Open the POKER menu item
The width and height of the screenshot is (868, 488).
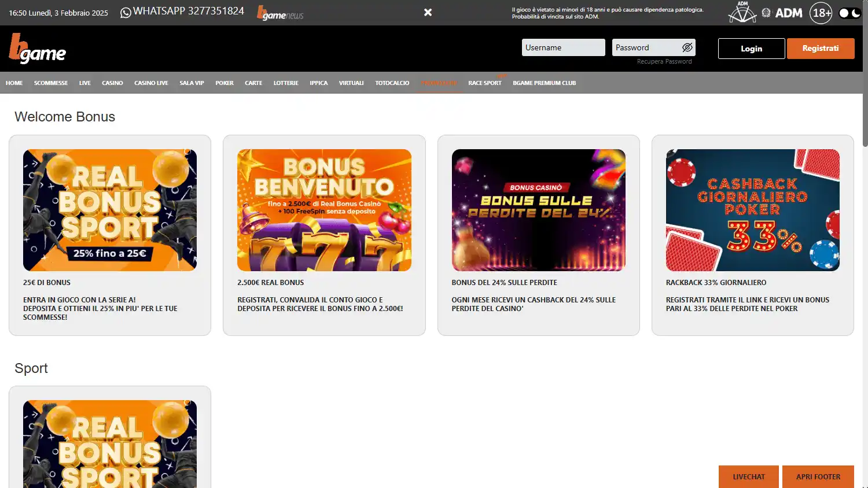coord(225,83)
